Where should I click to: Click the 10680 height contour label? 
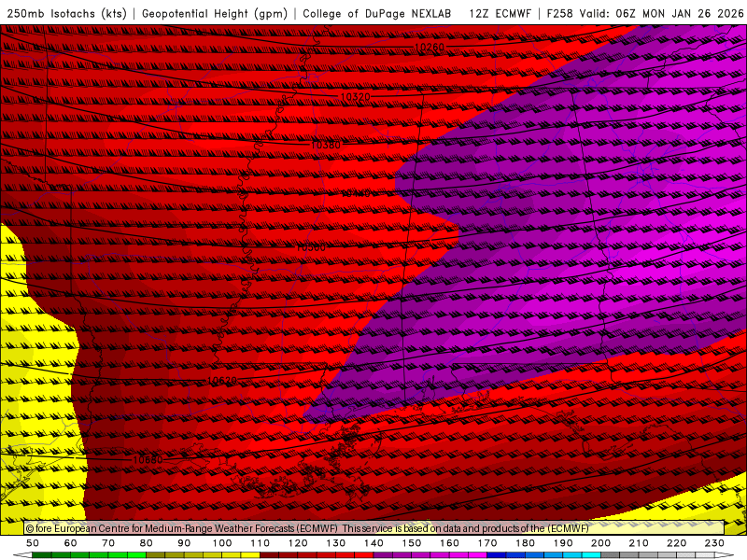[x=148, y=460]
